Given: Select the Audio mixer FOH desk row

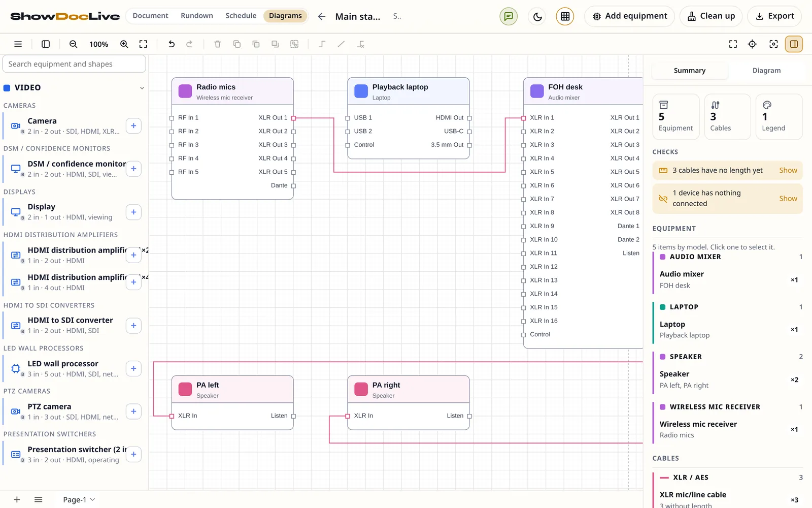Looking at the screenshot, I should pyautogui.click(x=728, y=279).
